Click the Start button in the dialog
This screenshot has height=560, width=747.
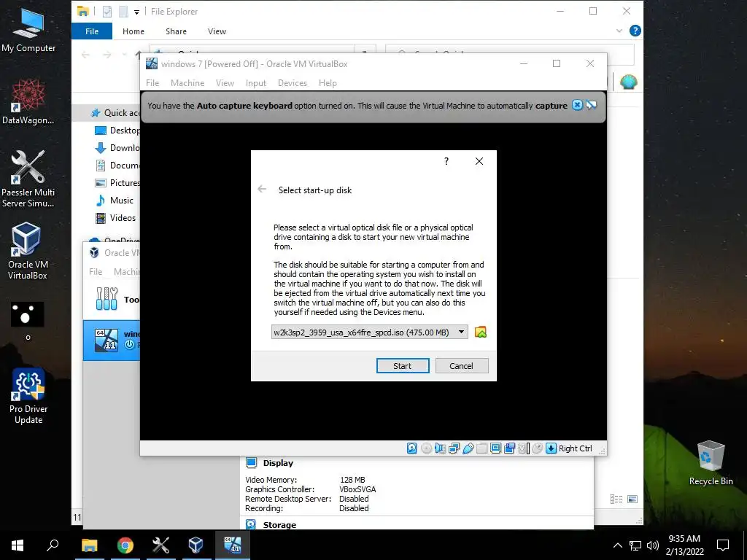[x=403, y=366]
